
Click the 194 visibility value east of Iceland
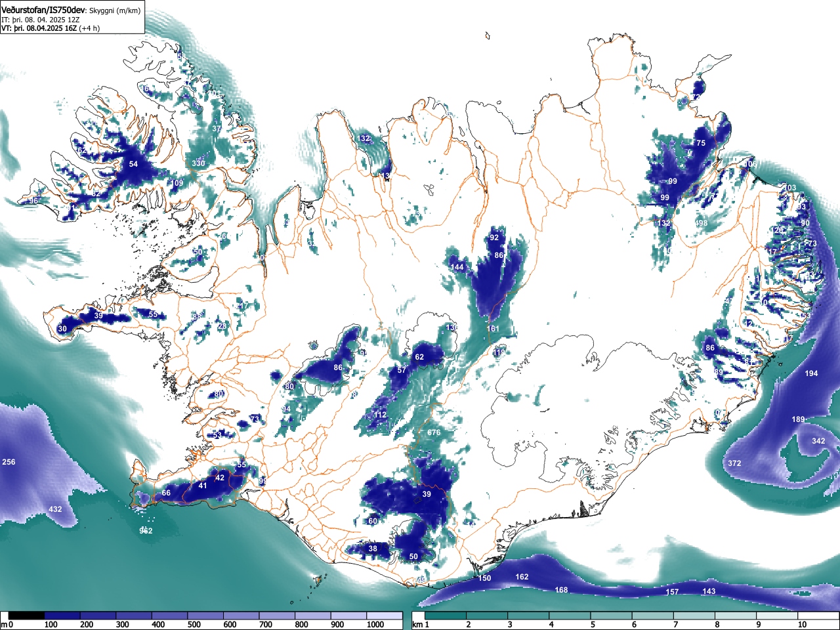[x=812, y=373]
